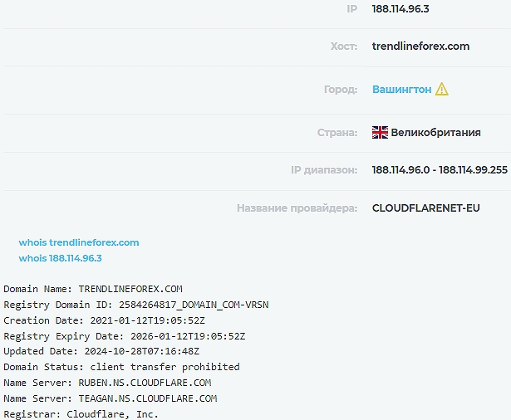Click the IP value 188.114.96.3
Image resolution: width=511 pixels, height=420 pixels.
[x=400, y=9]
